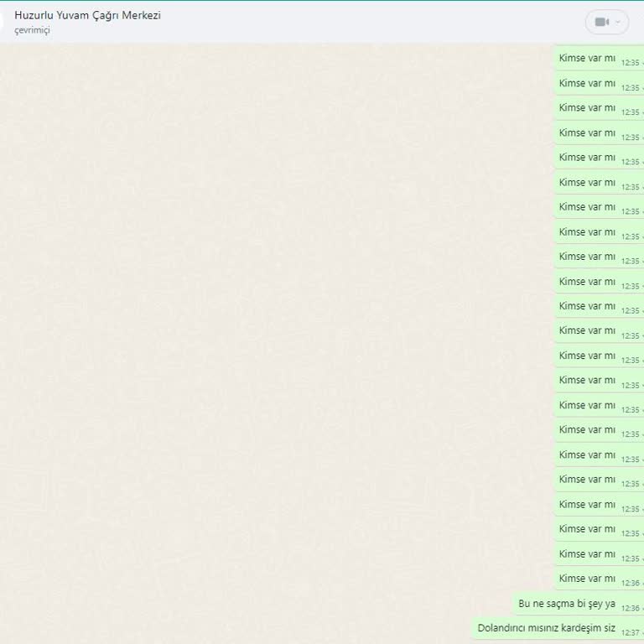Click timestamp of "Bu ne saçma bi şey ya"
Image resolution: width=644 pixels, height=644 pixels.
coord(630,608)
